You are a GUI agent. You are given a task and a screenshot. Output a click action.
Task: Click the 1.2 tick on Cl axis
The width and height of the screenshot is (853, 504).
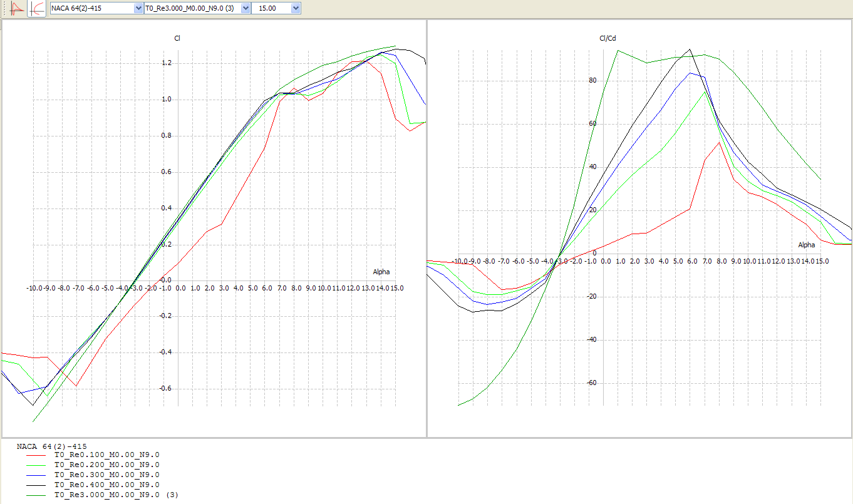coord(167,63)
